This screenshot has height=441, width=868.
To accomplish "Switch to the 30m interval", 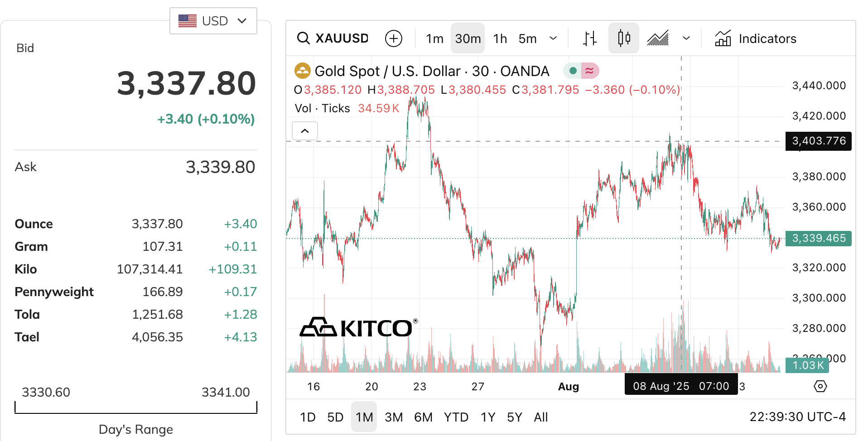I will pyautogui.click(x=468, y=38).
